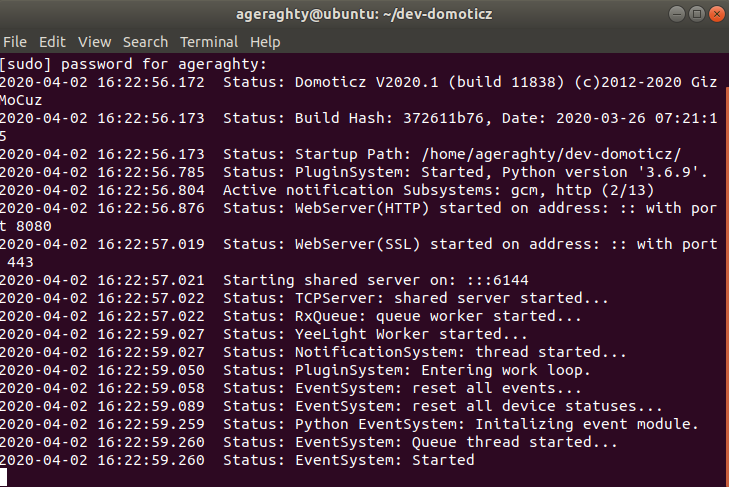Click 'YeeLight Worker started...' line
Viewport: 729px width, 487px height.
pyautogui.click(x=264, y=334)
